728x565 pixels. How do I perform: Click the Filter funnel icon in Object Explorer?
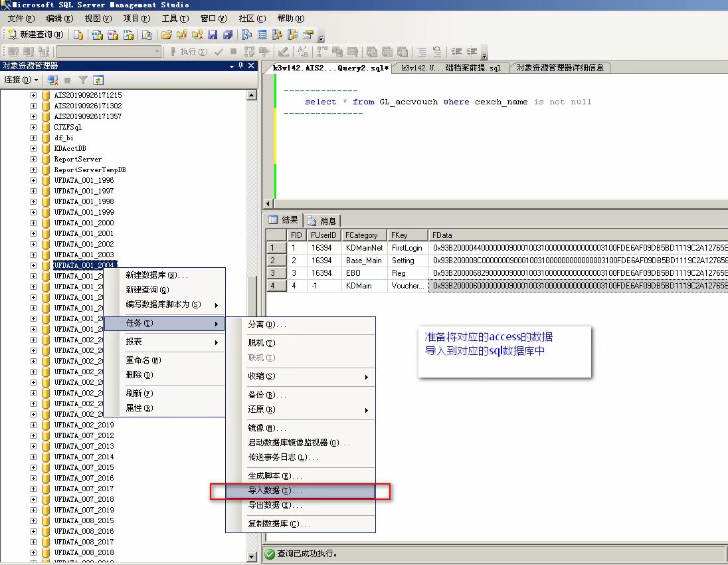coord(82,80)
